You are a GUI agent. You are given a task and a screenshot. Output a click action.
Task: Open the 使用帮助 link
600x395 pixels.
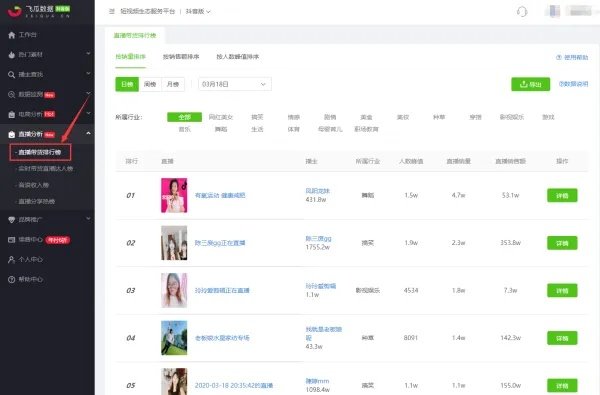point(572,57)
